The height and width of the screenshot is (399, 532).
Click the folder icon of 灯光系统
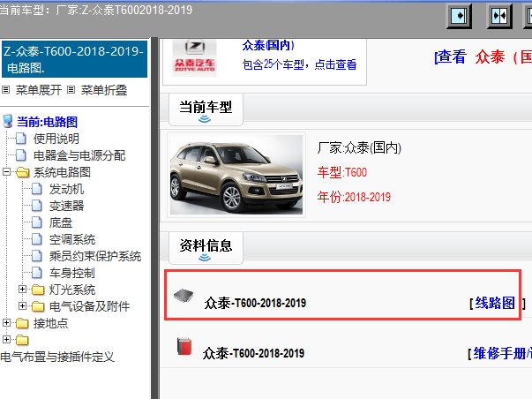(38, 290)
